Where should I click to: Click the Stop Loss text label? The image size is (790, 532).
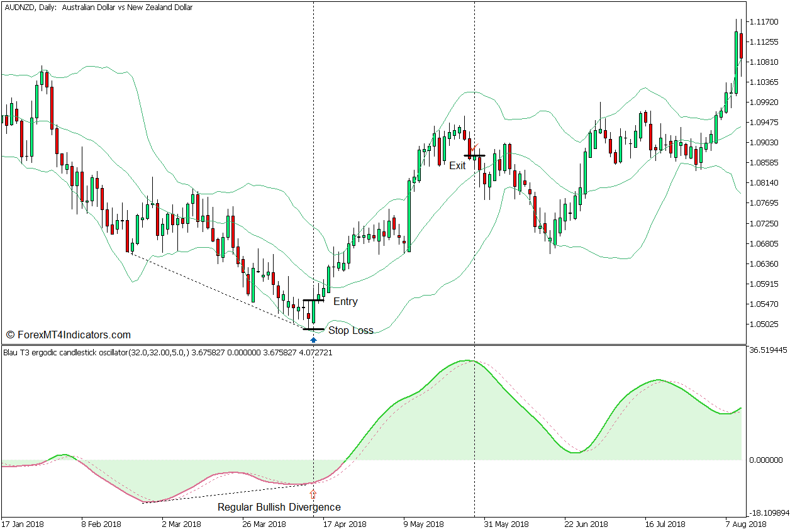coord(350,331)
